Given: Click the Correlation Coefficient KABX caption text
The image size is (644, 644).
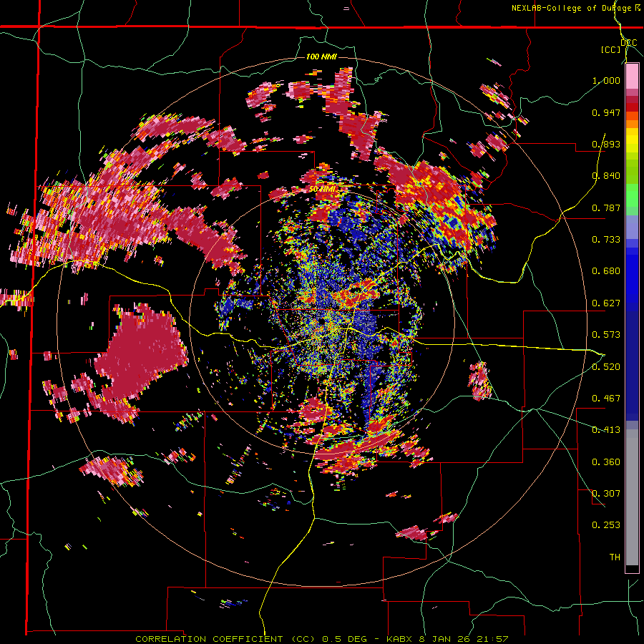Looking at the screenshot, I should tap(321, 639).
